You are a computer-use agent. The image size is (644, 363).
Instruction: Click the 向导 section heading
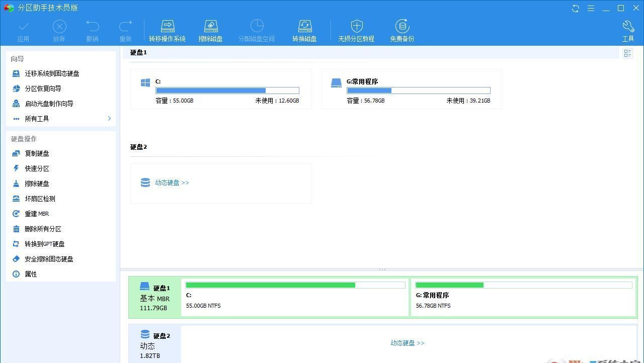pos(18,59)
